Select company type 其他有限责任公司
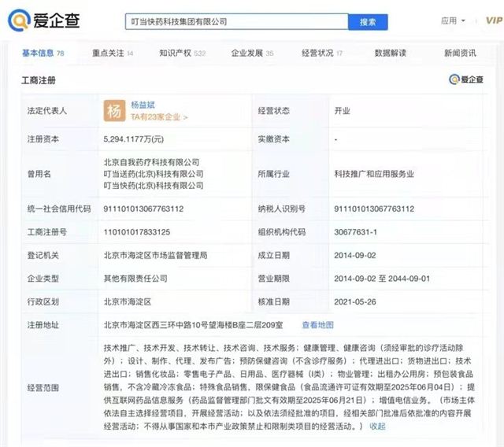The image size is (504, 447). point(135,279)
